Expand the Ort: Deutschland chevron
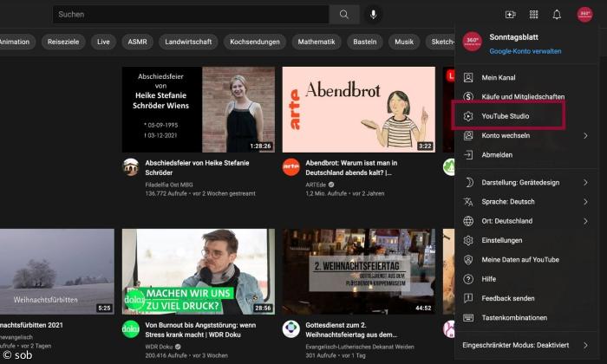Image resolution: width=607 pixels, height=364 pixels. click(x=585, y=221)
